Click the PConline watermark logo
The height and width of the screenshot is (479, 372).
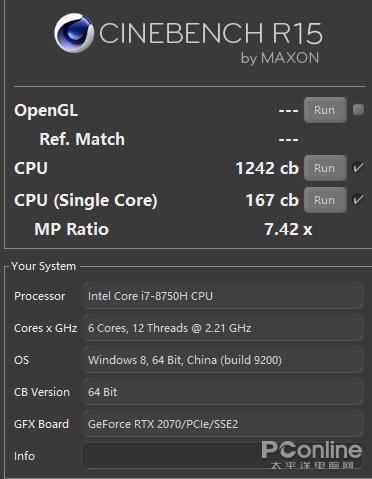(312, 455)
